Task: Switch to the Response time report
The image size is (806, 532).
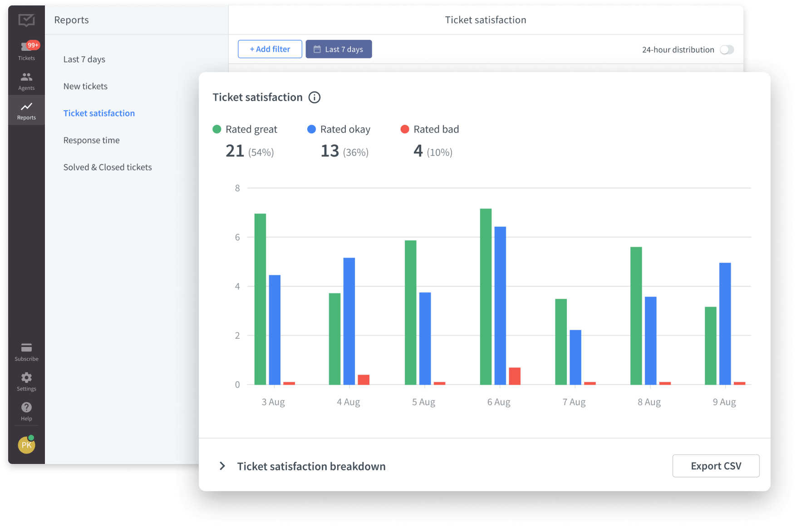Action: [x=91, y=140]
